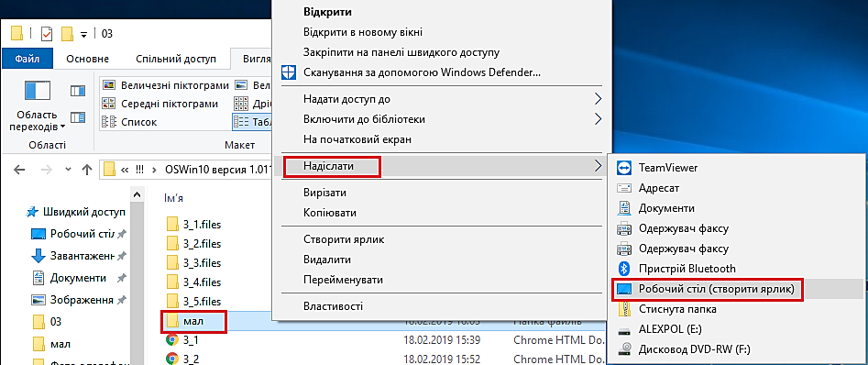868x365 pixels.
Task: Choose Відкрити в новому вікні
Action: pos(363,33)
